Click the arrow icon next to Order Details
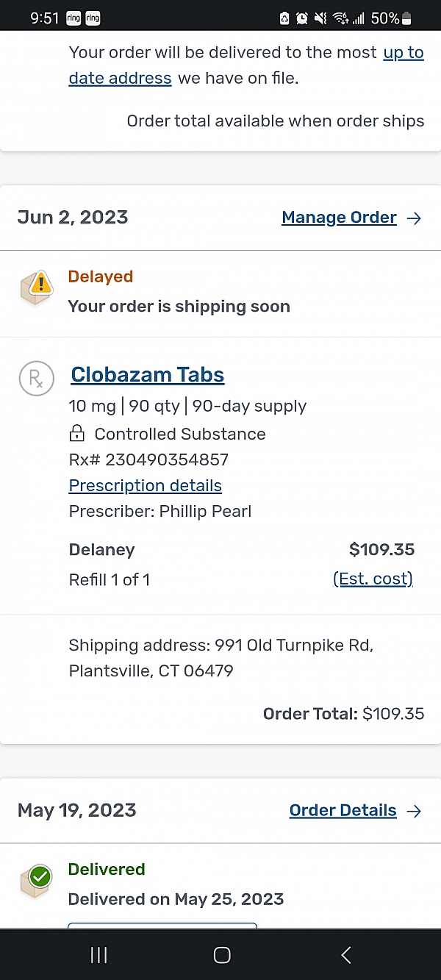The width and height of the screenshot is (441, 980). coord(414,811)
